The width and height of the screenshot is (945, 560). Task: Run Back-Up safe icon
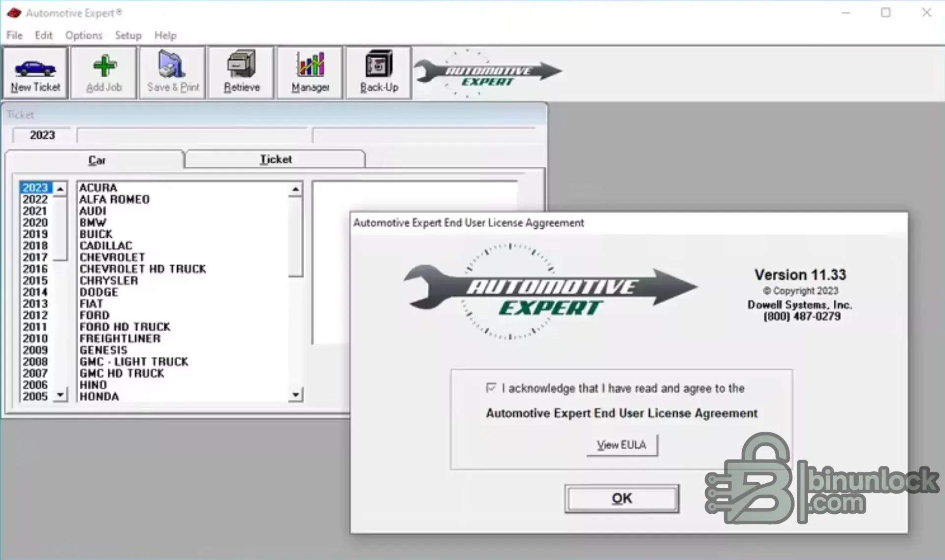[379, 73]
